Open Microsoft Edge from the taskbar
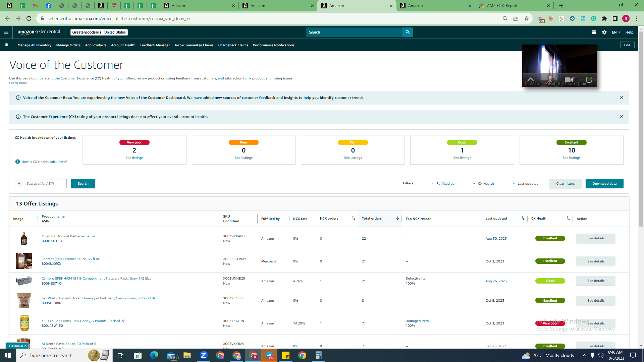This screenshot has width=644, height=362. (154, 355)
